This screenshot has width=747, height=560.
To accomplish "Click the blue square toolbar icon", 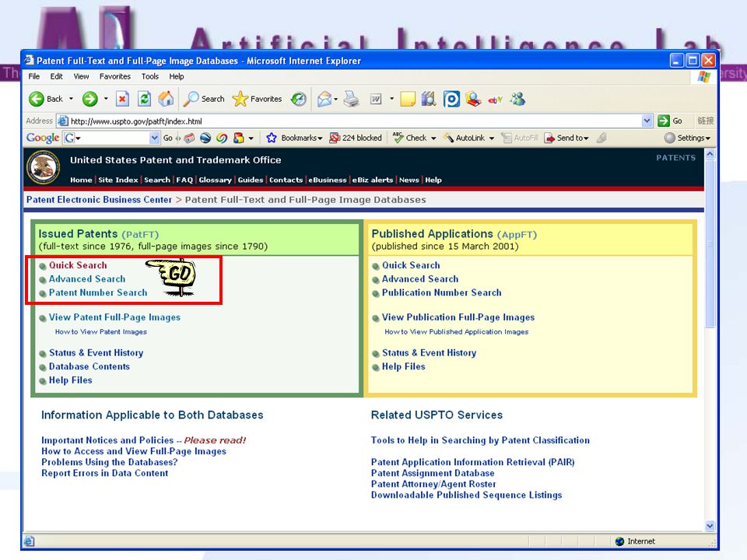I will [451, 99].
